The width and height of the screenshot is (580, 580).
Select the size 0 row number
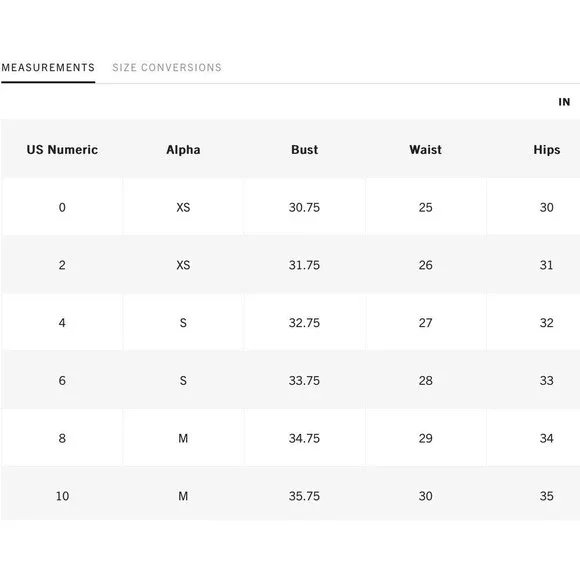(x=62, y=207)
